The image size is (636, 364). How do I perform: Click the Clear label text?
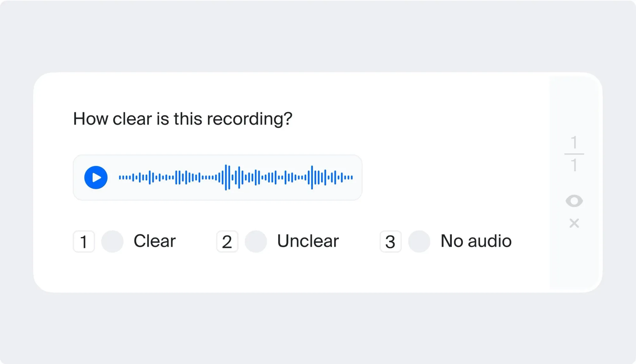155,241
